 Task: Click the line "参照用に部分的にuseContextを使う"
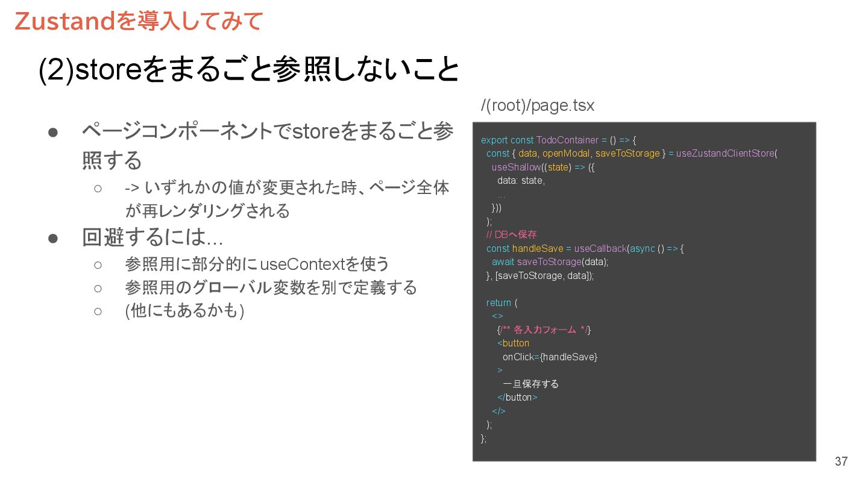tap(257, 264)
